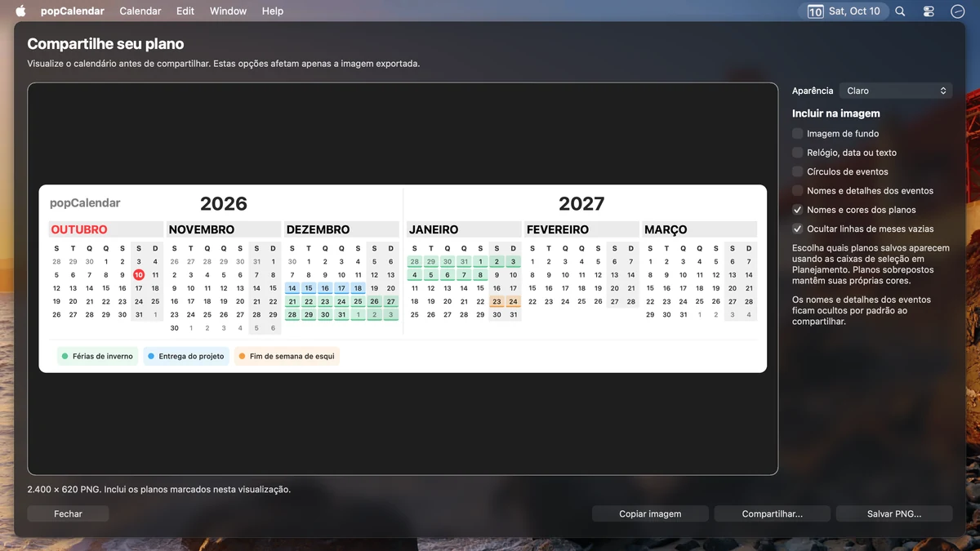Open Spotlight search in the menu bar
Viewport: 980px width, 551px height.
900,11
